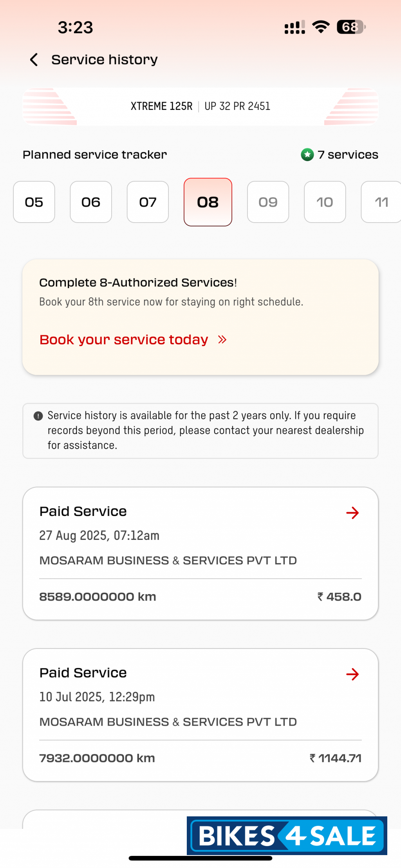Open 10 Jul 2025 service details arrow
This screenshot has width=401, height=868.
point(352,674)
